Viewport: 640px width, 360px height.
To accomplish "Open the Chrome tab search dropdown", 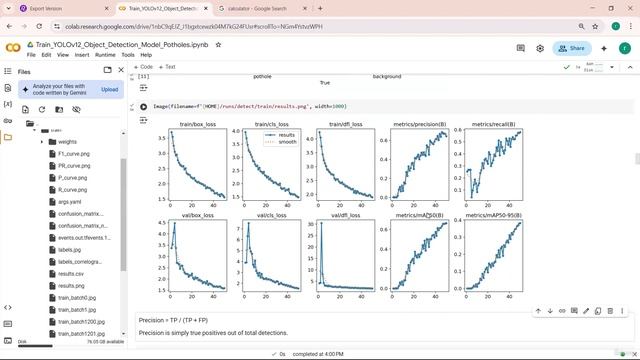I will point(8,8).
